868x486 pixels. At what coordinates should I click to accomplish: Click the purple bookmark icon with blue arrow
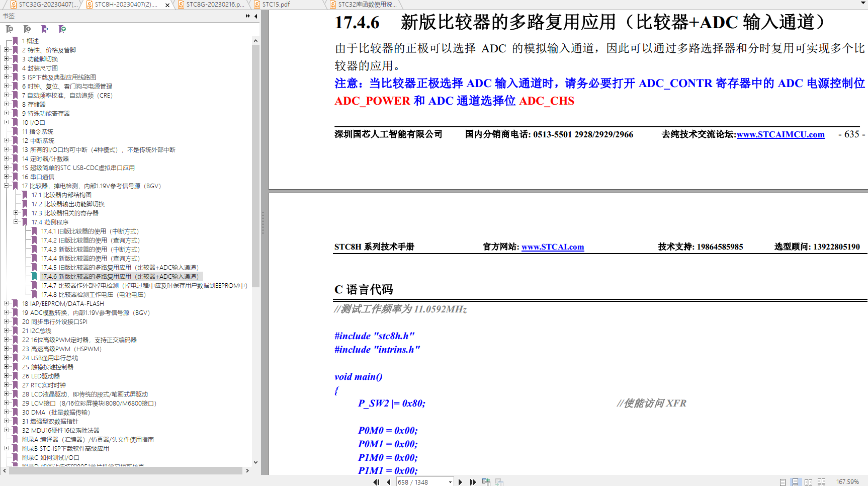click(45, 29)
